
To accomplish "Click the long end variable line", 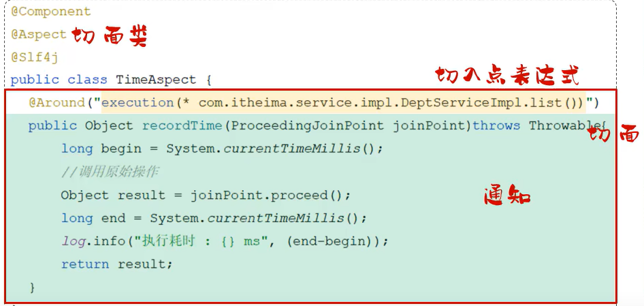I will point(214,217).
